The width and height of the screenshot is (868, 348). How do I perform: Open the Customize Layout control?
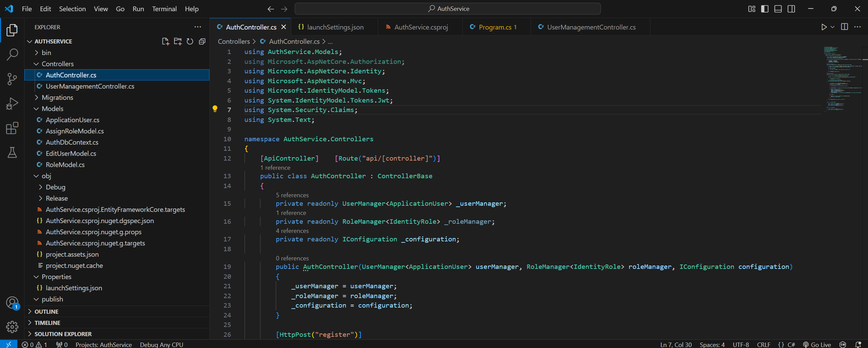752,9
